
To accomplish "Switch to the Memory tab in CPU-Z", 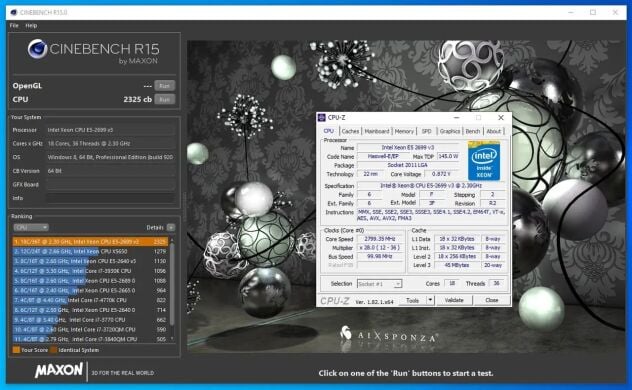I will pyautogui.click(x=404, y=131).
